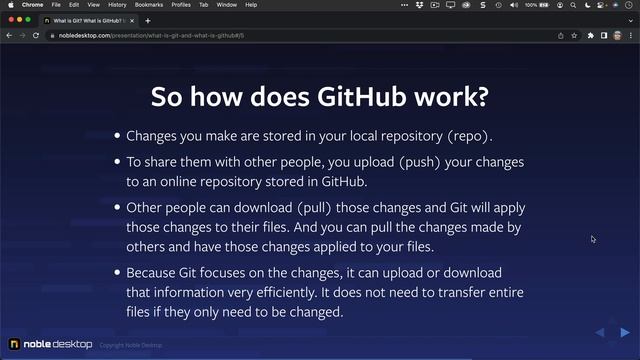Open the File menu
Image resolution: width=640 pixels, height=360 pixels.
point(56,5)
